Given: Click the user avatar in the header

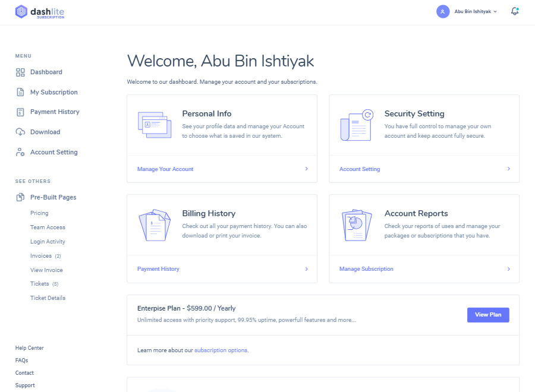Looking at the screenshot, I should (x=442, y=11).
